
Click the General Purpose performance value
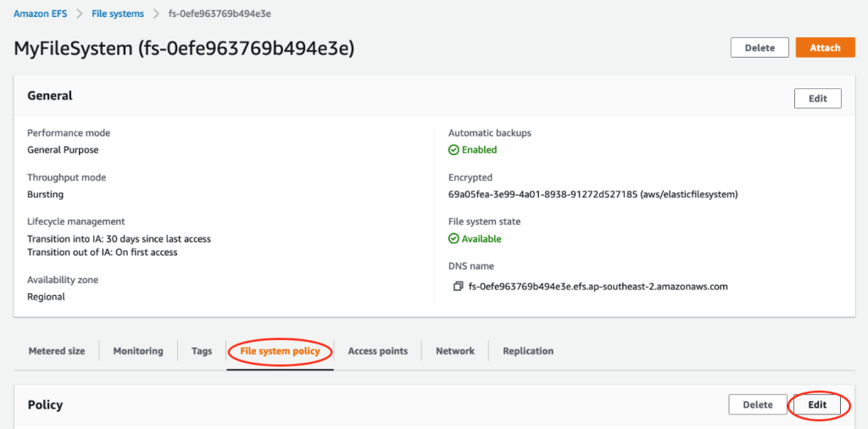click(x=63, y=149)
